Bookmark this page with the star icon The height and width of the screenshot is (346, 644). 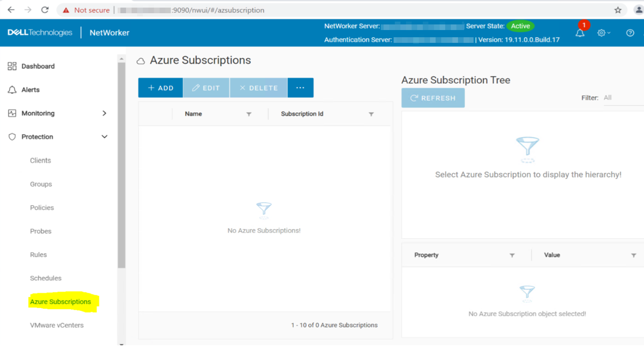click(x=618, y=10)
